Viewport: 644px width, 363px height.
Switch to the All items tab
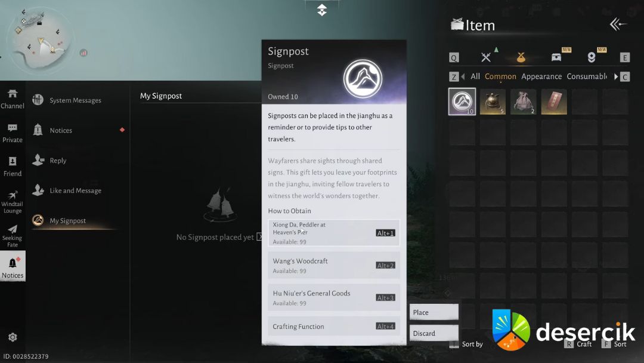[475, 76]
